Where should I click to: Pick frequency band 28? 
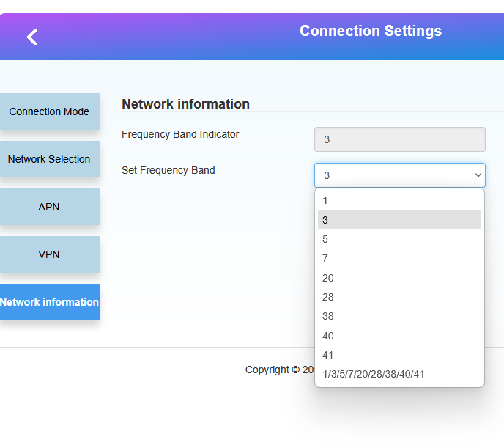click(399, 297)
